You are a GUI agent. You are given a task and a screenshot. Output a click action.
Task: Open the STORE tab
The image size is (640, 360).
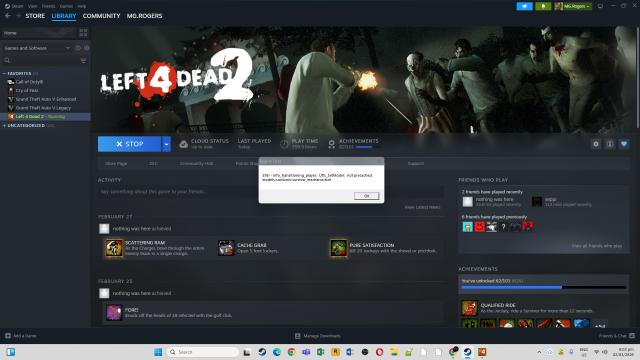(35, 16)
